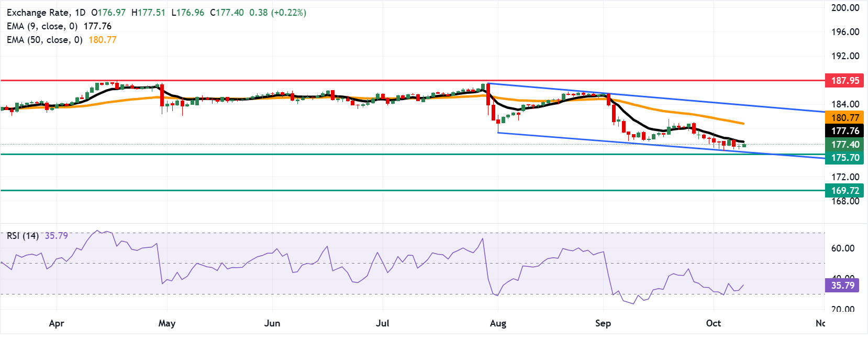Viewport: 868px width, 339px height.
Task: Click the 184.00 price axis value
Action: click(x=845, y=104)
